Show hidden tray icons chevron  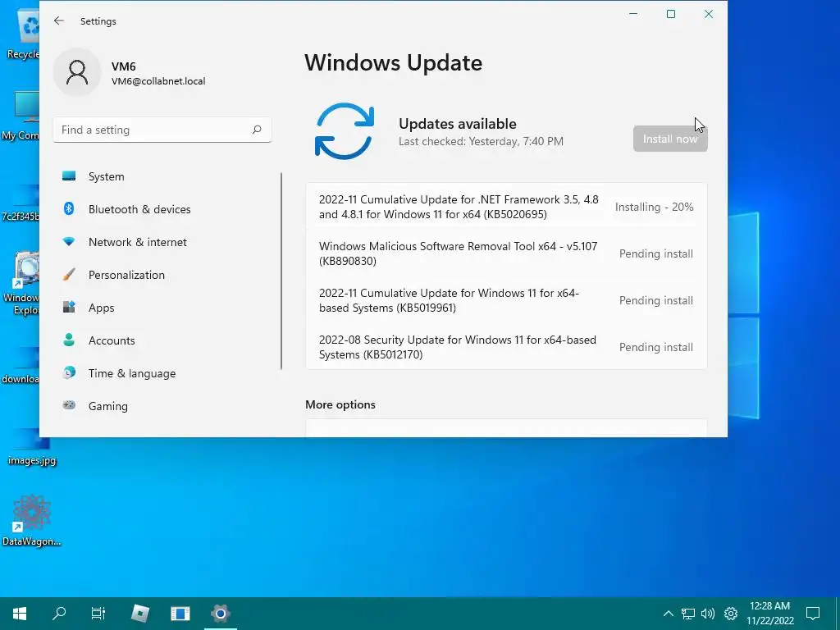pos(668,614)
